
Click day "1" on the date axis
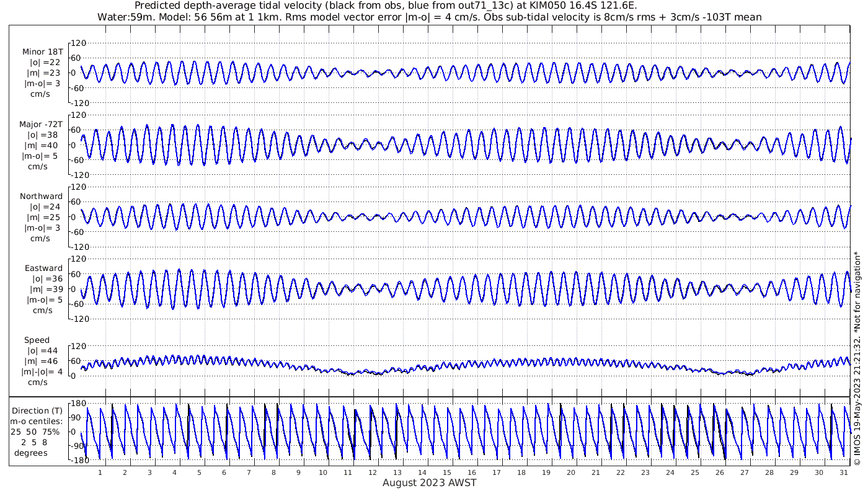pyautogui.click(x=100, y=472)
